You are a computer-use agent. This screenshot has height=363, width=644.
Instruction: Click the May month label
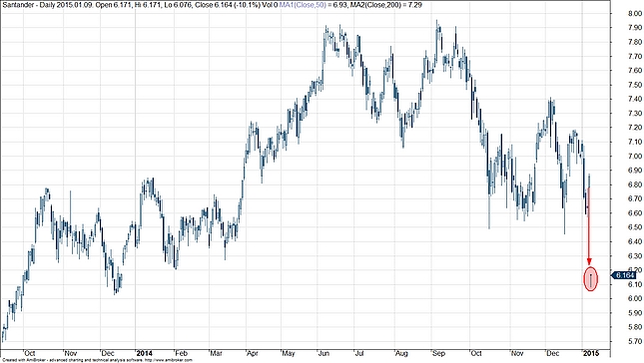[289, 353]
